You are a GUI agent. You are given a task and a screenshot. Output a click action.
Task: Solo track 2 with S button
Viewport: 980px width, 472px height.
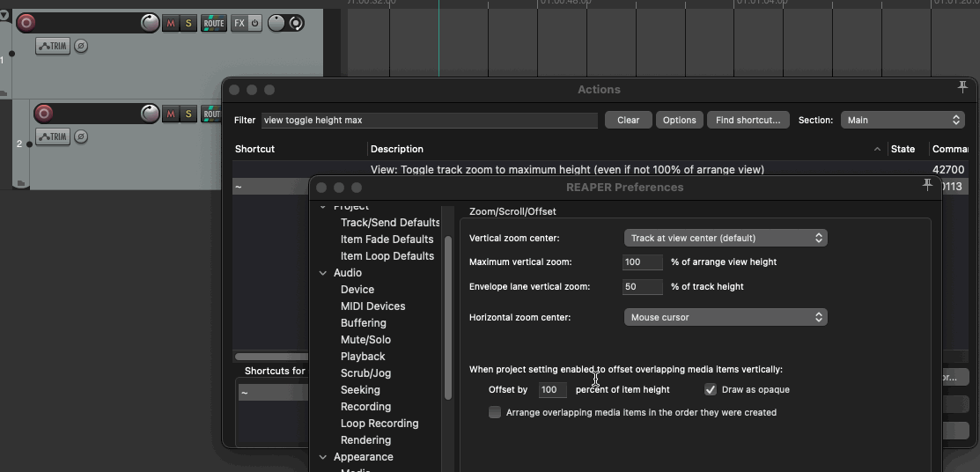(188, 113)
